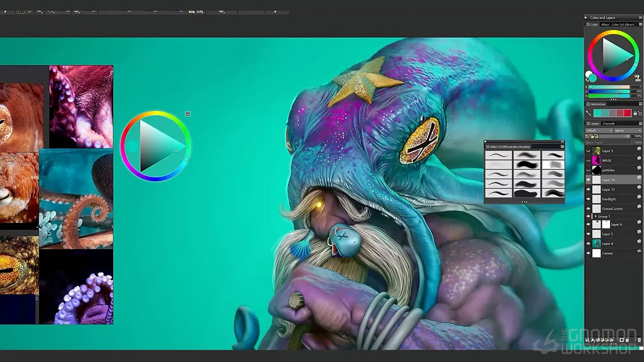Open the Layers panel options menu icon
The image size is (644, 362).
pyautogui.click(x=640, y=123)
